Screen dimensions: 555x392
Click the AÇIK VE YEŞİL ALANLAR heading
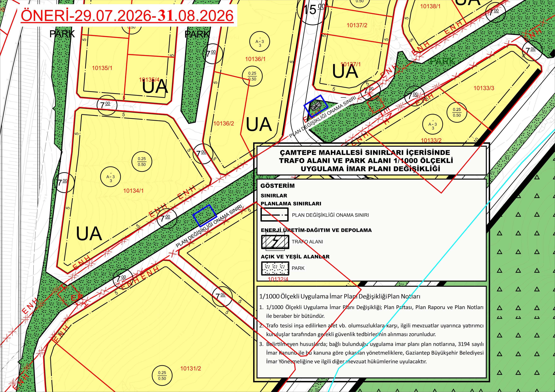pos(295,257)
